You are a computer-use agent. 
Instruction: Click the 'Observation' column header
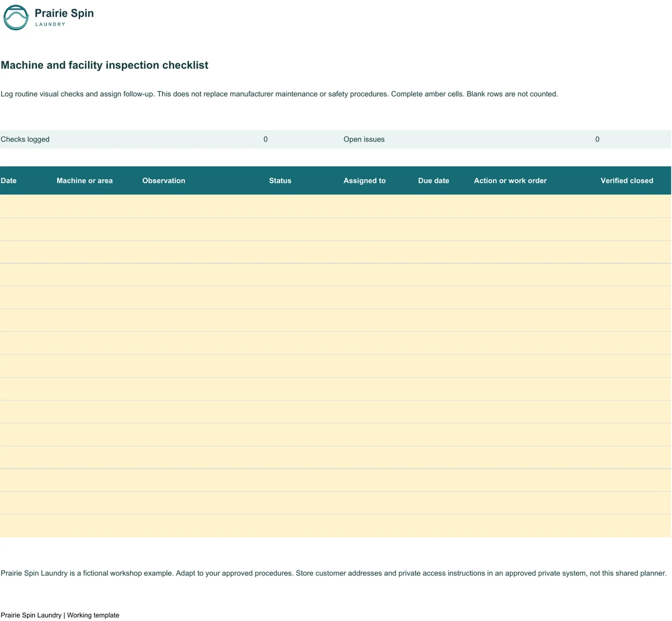(164, 180)
